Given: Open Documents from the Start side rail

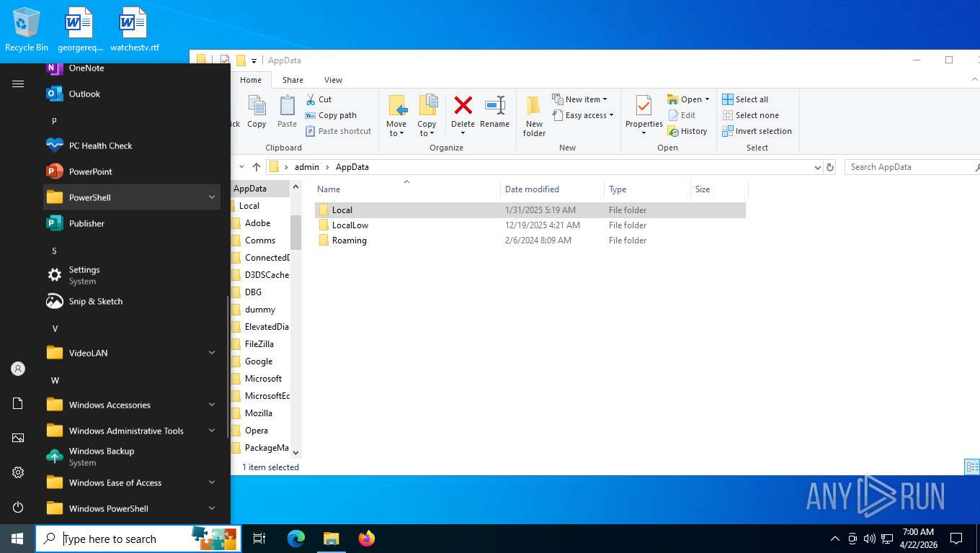Looking at the screenshot, I should 18,403.
